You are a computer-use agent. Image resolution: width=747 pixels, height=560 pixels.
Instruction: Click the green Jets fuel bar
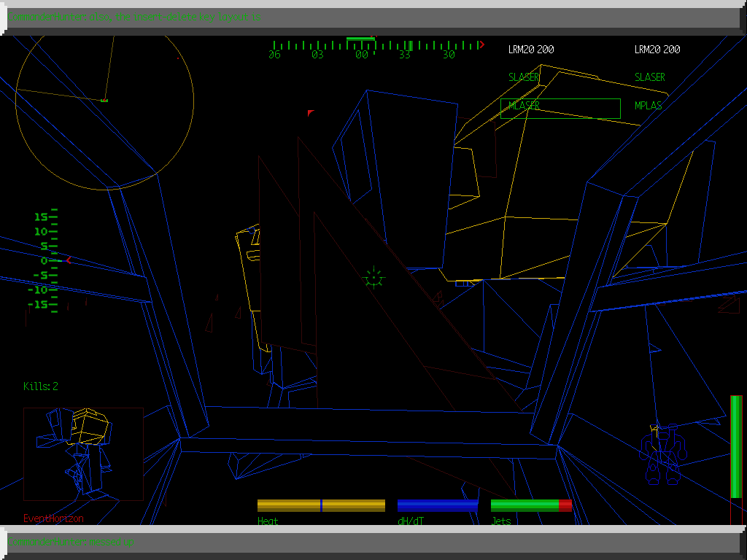530,505
